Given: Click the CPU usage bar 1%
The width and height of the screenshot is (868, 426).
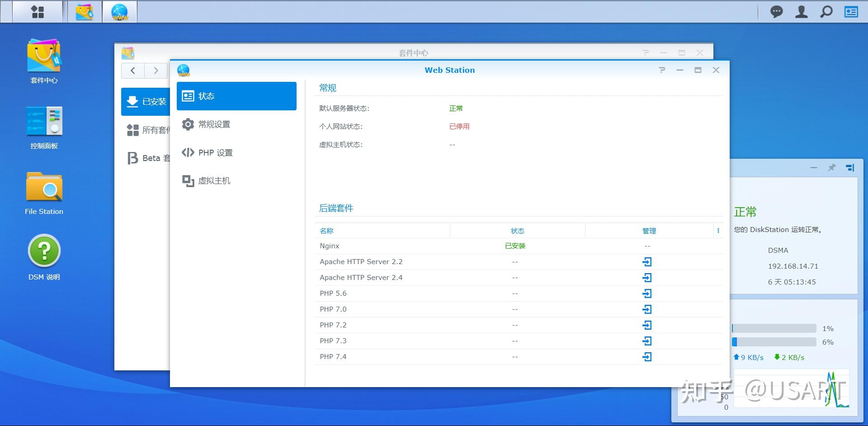Looking at the screenshot, I should point(774,329).
